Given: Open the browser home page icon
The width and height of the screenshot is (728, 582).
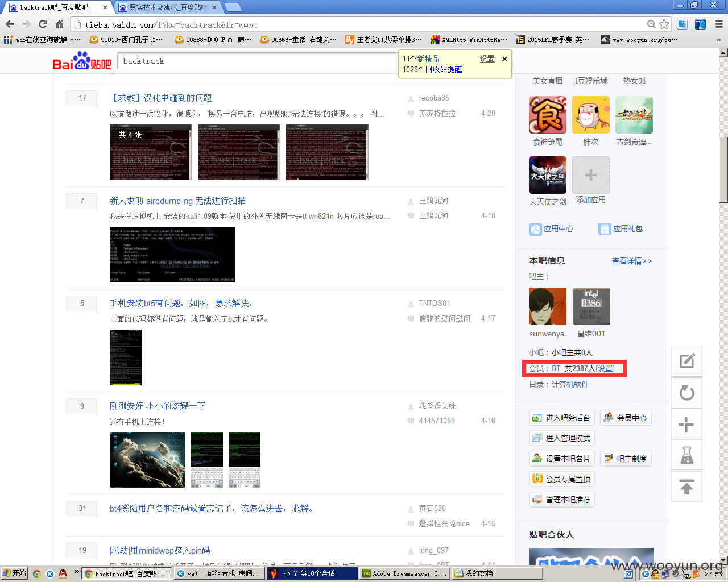Looking at the screenshot, I should (x=59, y=24).
